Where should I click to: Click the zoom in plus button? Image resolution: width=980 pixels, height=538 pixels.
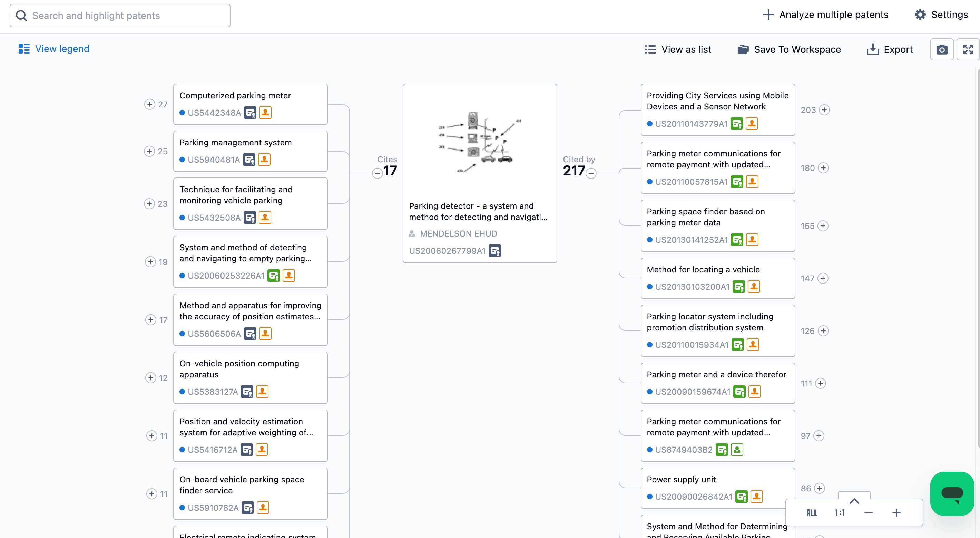[896, 513]
